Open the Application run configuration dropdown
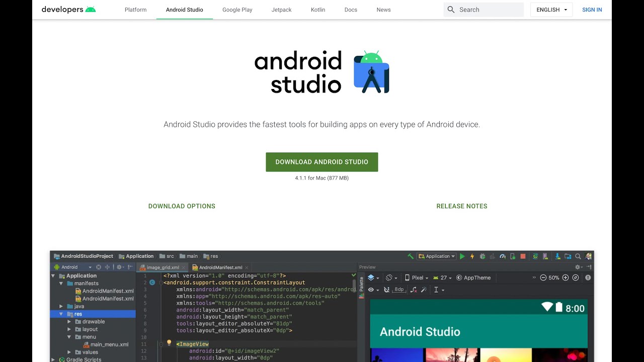This screenshot has height=362, width=644. (x=436, y=256)
